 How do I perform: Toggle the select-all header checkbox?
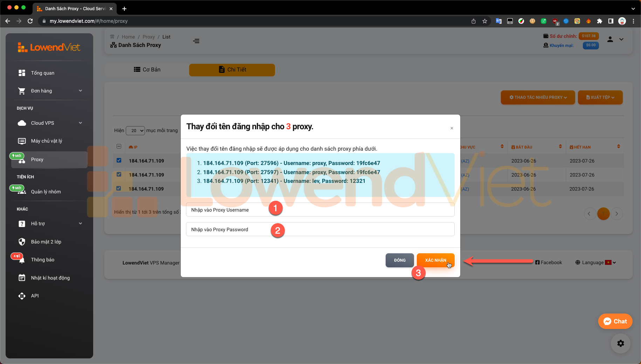[119, 146]
